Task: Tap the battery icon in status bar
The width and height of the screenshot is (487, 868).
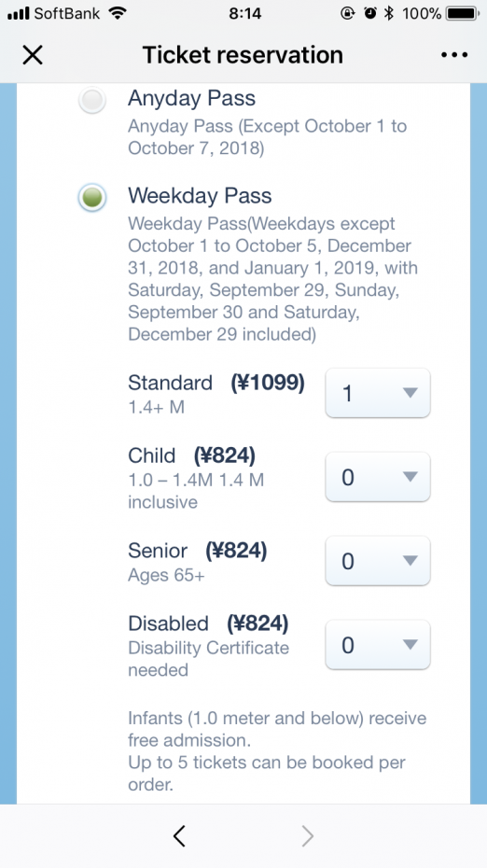Action: 463,13
